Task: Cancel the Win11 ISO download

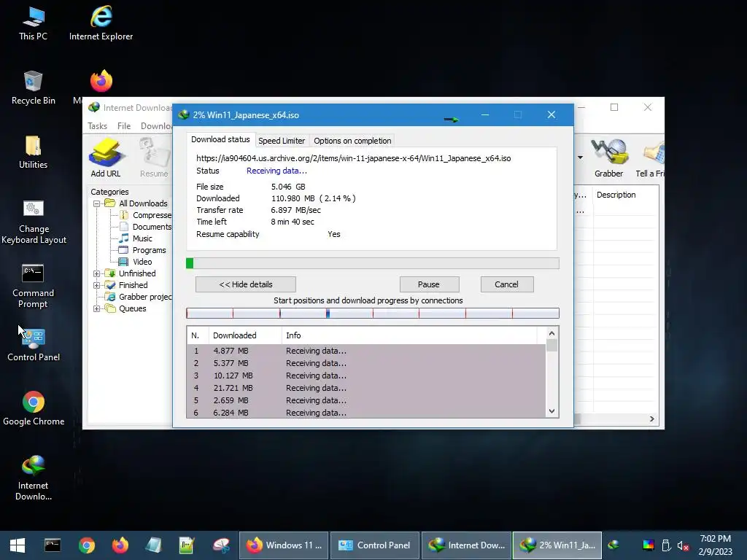Action: (x=506, y=284)
